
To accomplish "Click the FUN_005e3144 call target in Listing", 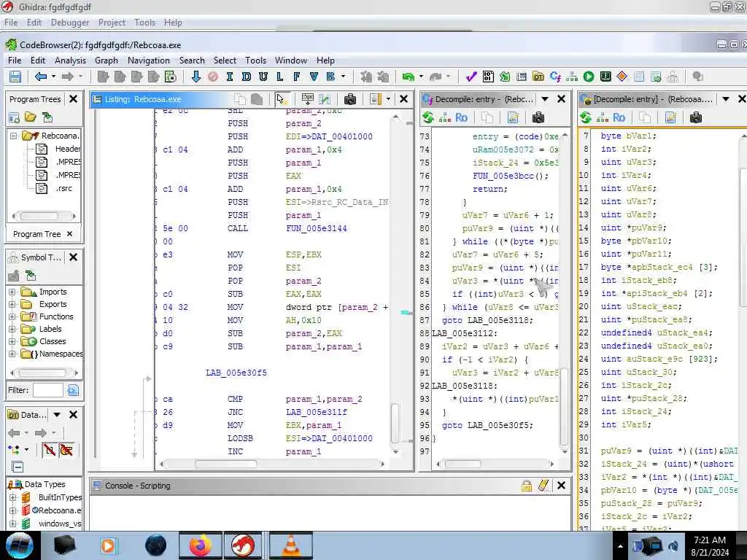I will click(317, 228).
